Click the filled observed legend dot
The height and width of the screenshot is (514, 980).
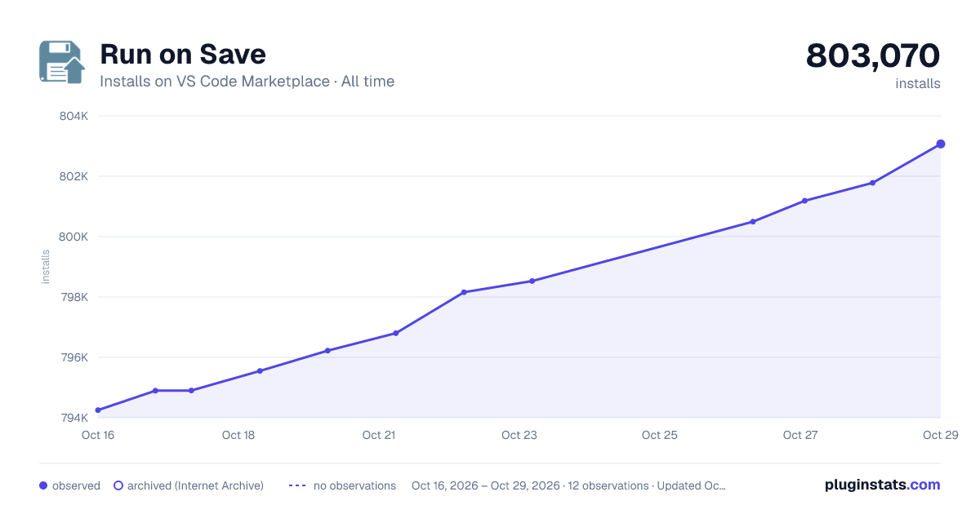[x=43, y=485]
